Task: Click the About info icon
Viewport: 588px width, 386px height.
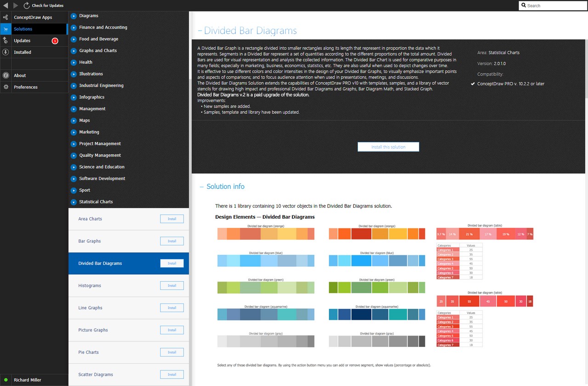Action: [6, 75]
